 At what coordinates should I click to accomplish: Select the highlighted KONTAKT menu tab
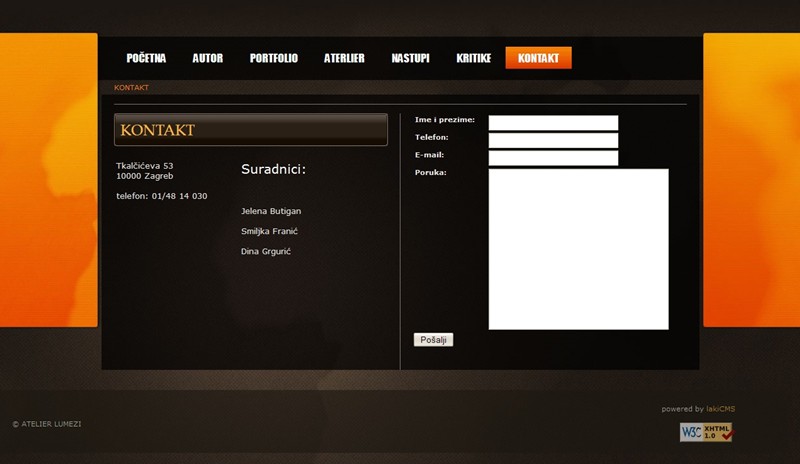[538, 58]
